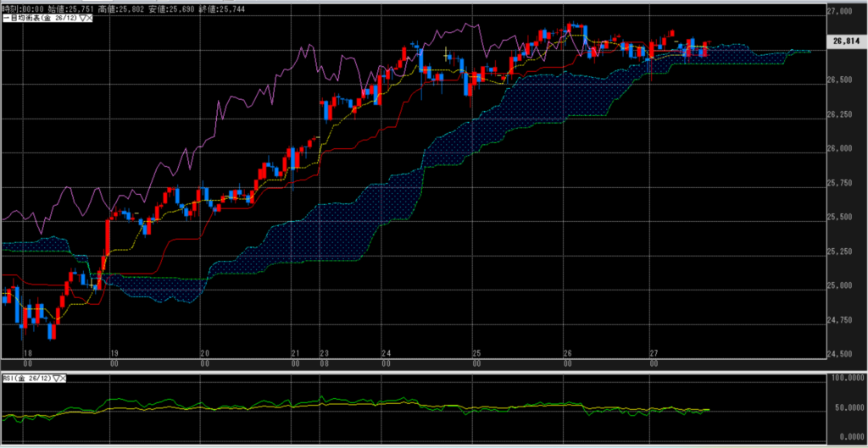This screenshot has width=868, height=448.
Task: Open the RSI indicator dropdown triangle
Action: [54, 378]
